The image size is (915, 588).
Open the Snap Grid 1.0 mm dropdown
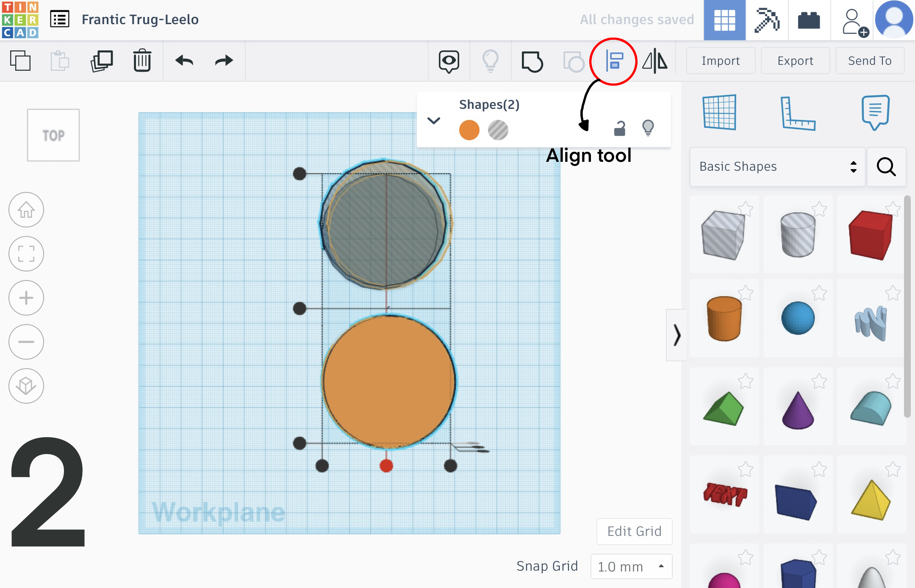pyautogui.click(x=631, y=566)
